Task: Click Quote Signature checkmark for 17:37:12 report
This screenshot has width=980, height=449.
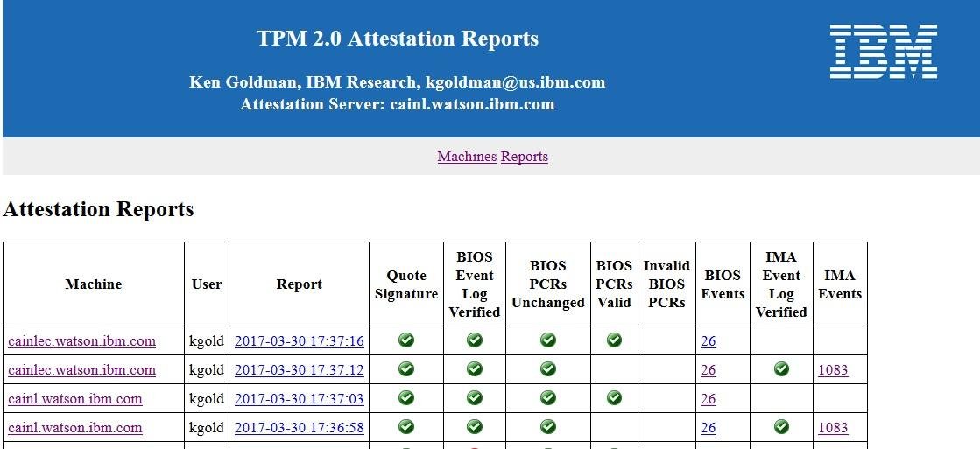Action: [x=406, y=368]
